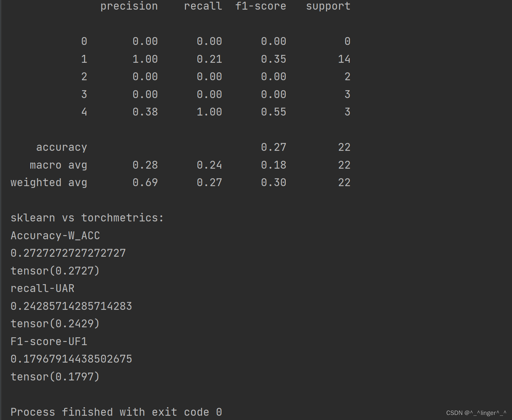Select recall 1.00 in class 4 row
The width and height of the screenshot is (512, 420).
tap(209, 112)
